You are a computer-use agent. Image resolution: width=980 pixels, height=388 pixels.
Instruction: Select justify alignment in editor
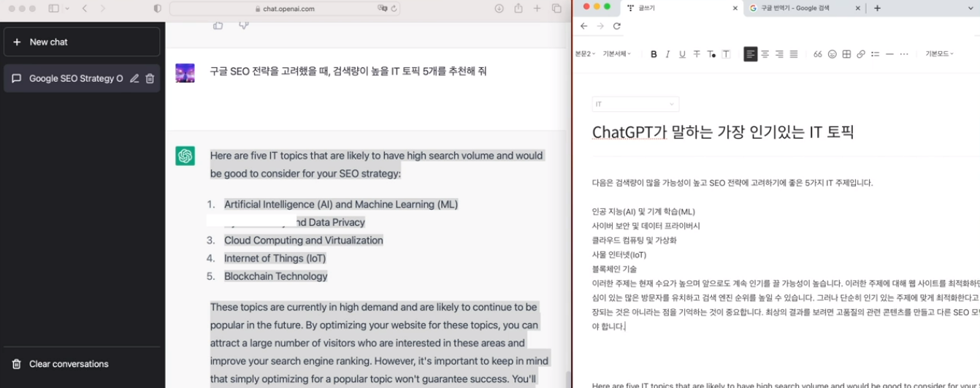pyautogui.click(x=794, y=54)
